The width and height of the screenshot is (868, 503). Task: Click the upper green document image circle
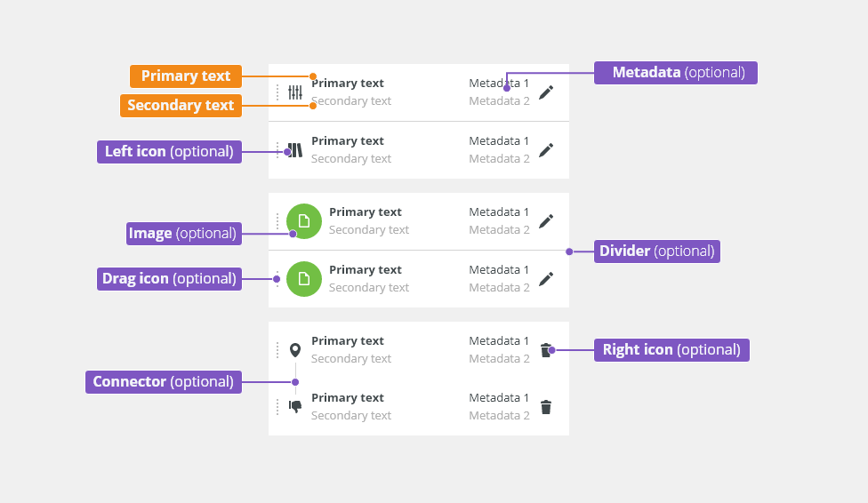pyautogui.click(x=304, y=221)
